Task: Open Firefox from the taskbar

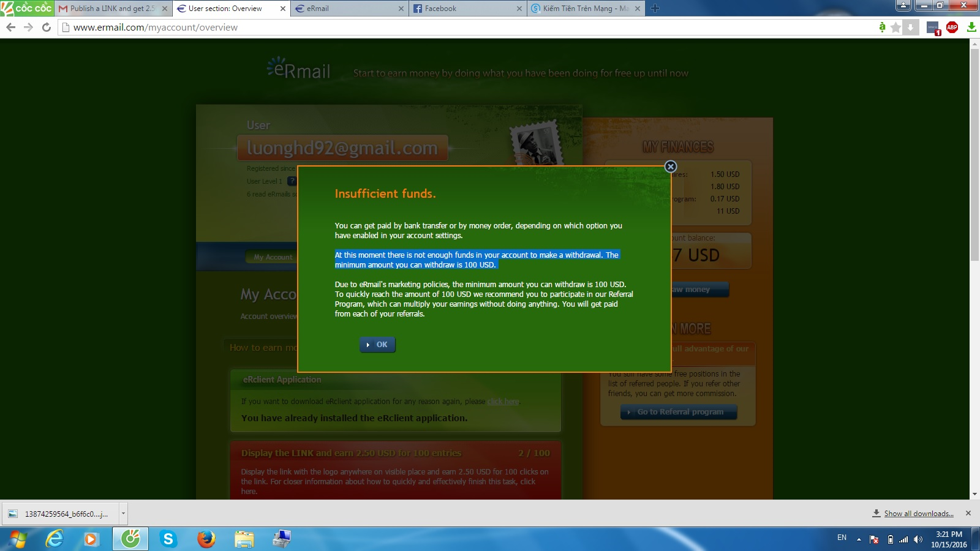Action: pos(206,539)
